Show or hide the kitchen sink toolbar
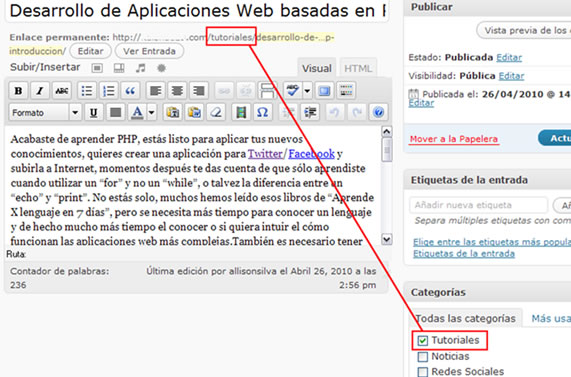The width and height of the screenshot is (571, 377). pos(346,91)
